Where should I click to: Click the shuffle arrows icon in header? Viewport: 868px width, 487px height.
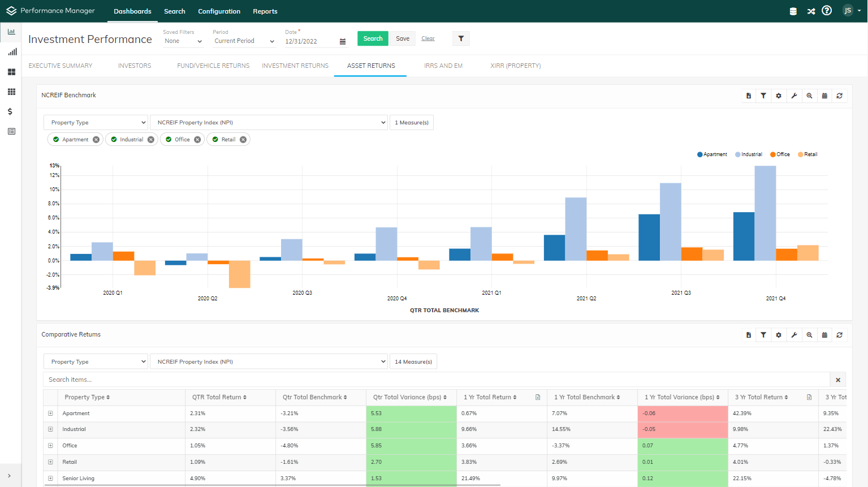(x=811, y=11)
